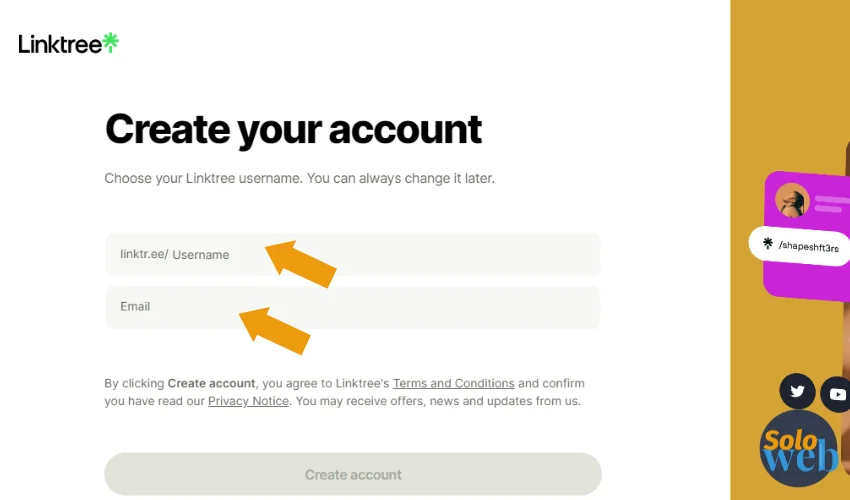Click the black asterisk icon in the shapeshft3rs pill
850x500 pixels.
768,243
